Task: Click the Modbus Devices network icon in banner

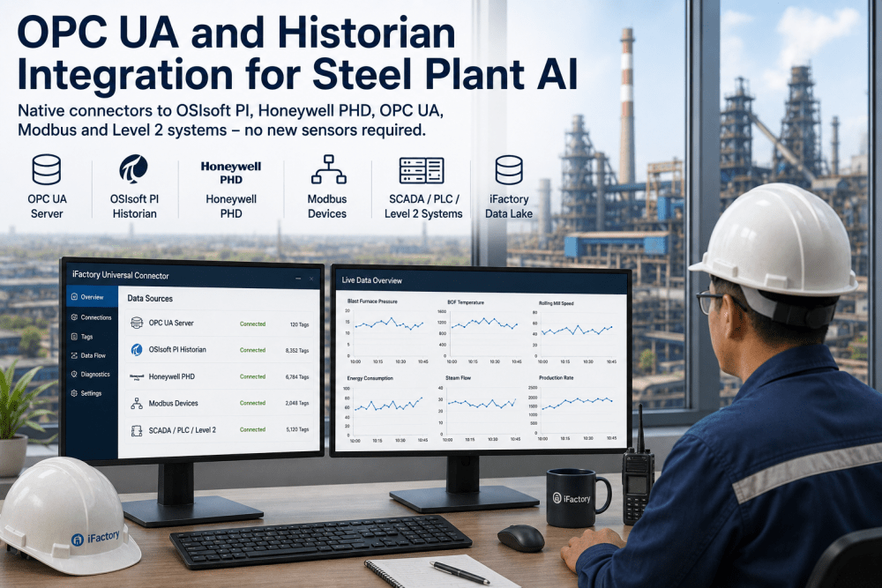Action: click(x=328, y=170)
